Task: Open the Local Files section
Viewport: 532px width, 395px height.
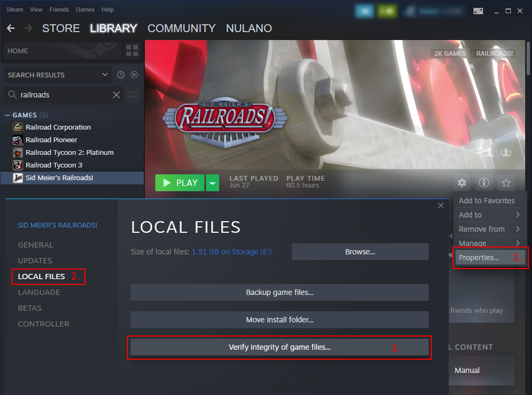Action: tap(42, 276)
